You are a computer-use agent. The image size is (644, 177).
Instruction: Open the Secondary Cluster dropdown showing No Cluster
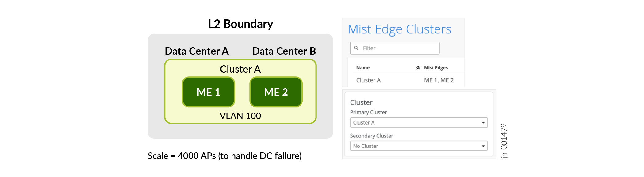[419, 146]
